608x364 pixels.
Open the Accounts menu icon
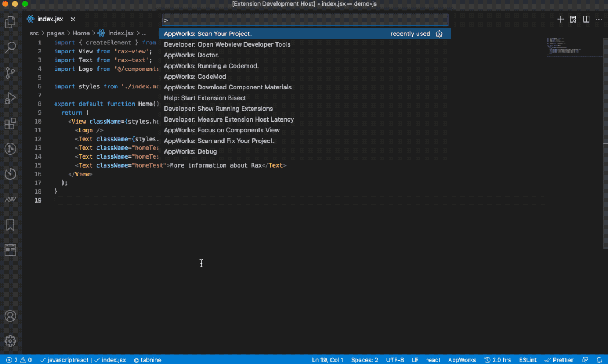pyautogui.click(x=11, y=316)
